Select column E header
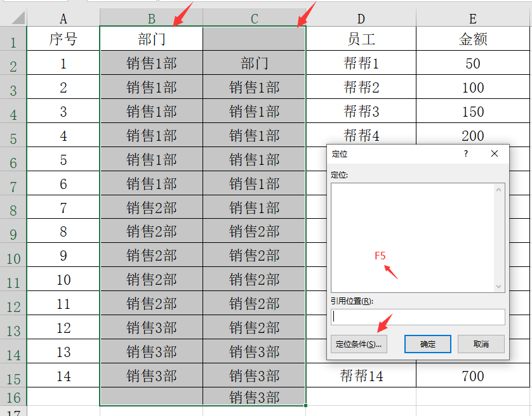The height and width of the screenshot is (416, 532). pos(472,18)
